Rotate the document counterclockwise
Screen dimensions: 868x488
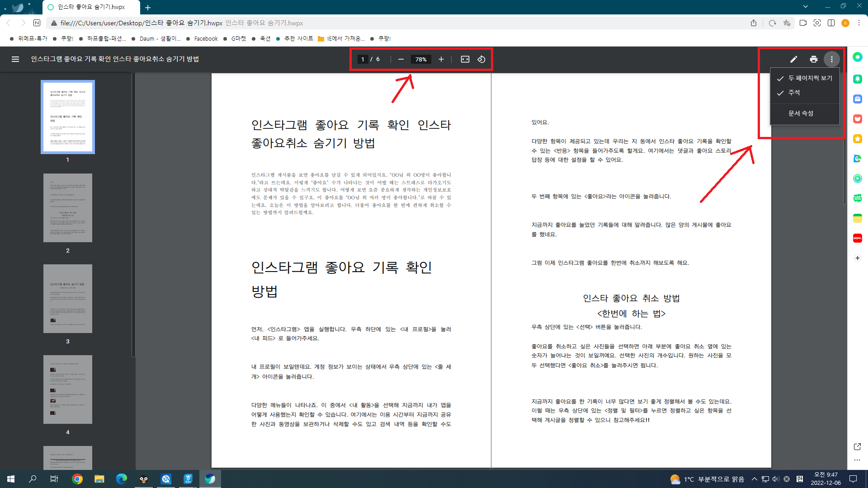click(481, 59)
